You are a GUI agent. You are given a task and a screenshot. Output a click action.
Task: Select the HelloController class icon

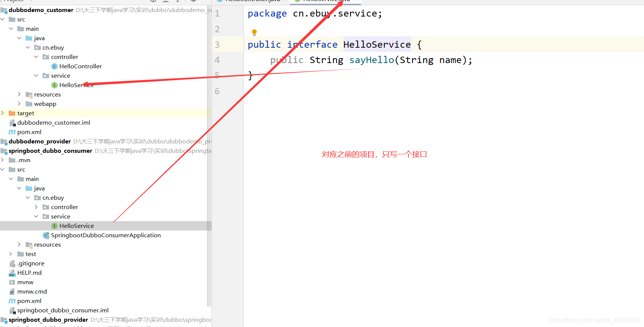(54, 66)
